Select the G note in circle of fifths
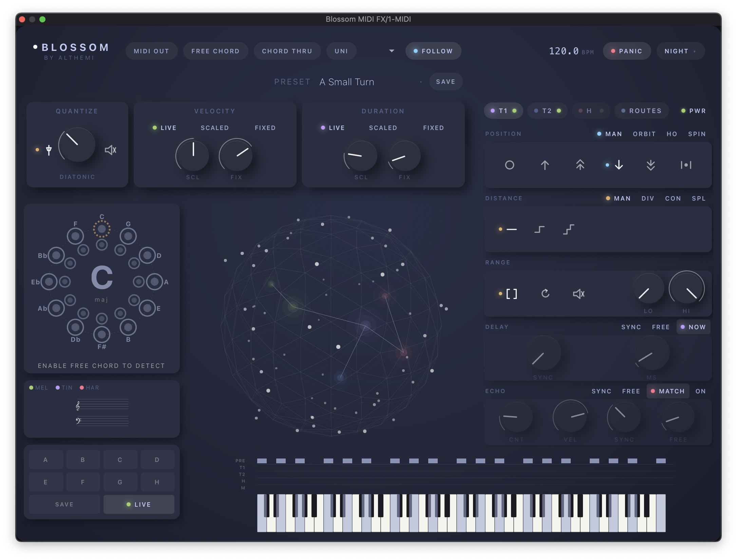 [128, 236]
